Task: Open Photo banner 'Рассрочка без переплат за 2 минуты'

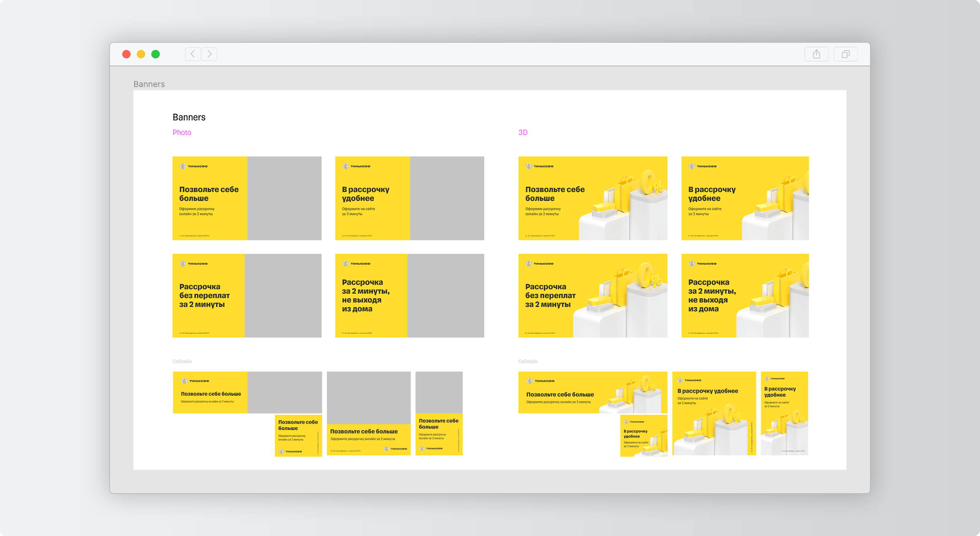Action: pyautogui.click(x=247, y=296)
